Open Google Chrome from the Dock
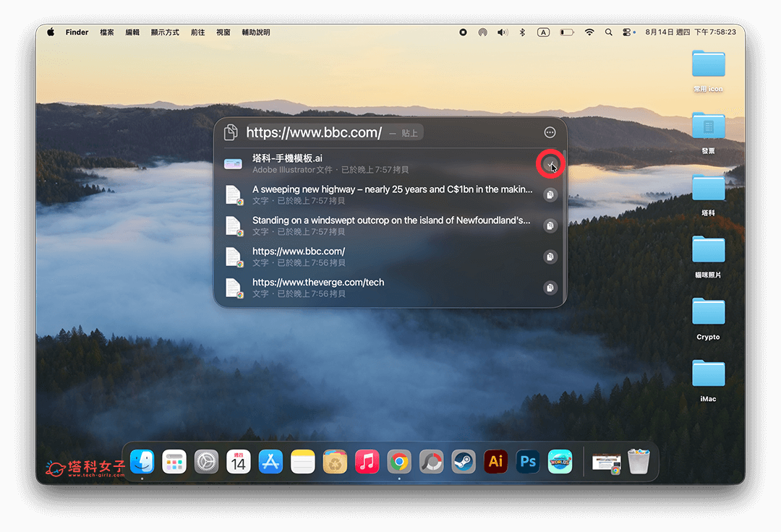This screenshot has width=781, height=532. point(398,461)
